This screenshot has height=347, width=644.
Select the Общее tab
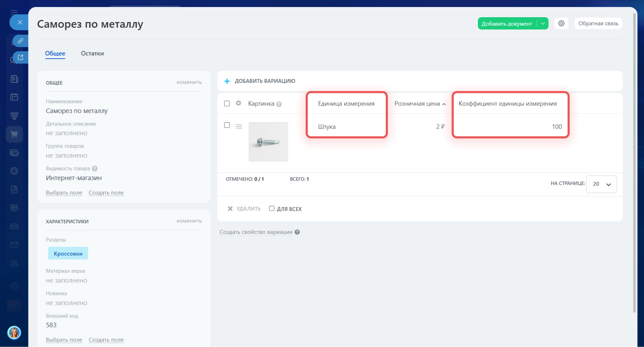pos(55,53)
